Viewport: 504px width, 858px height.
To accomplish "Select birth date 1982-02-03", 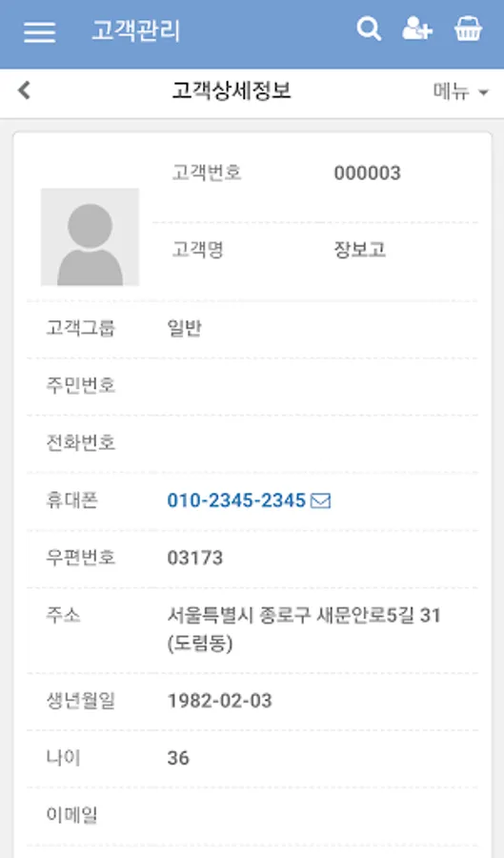I will click(x=220, y=701).
